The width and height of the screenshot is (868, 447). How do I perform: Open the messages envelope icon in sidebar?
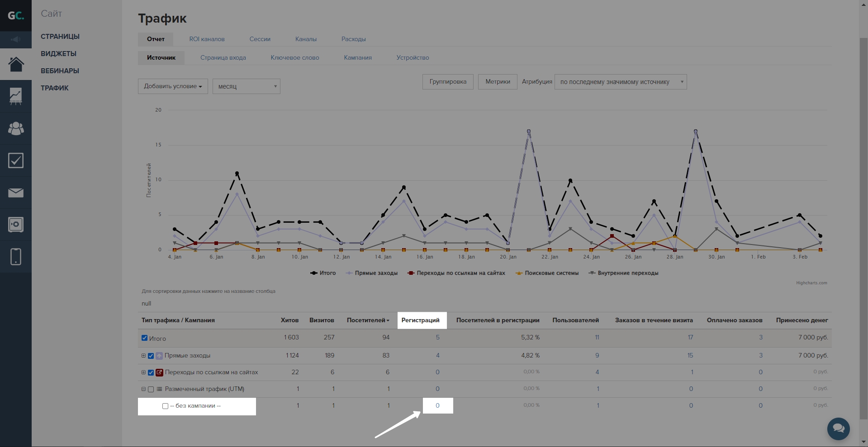[16, 193]
